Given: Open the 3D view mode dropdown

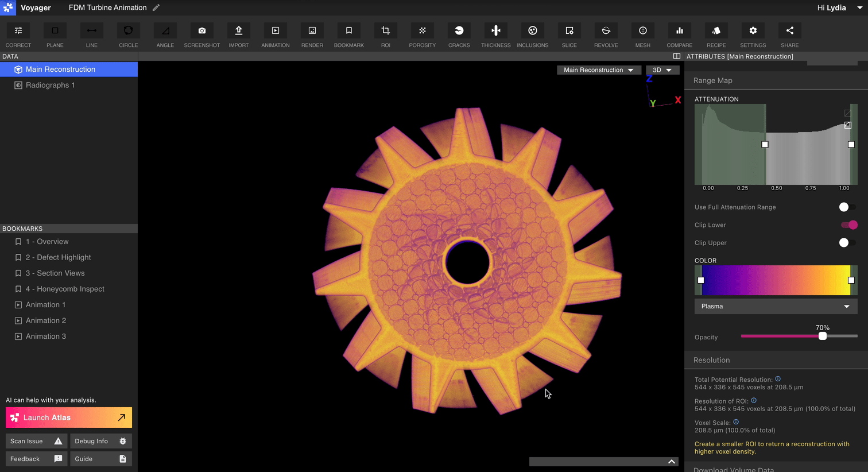Looking at the screenshot, I should (x=662, y=69).
